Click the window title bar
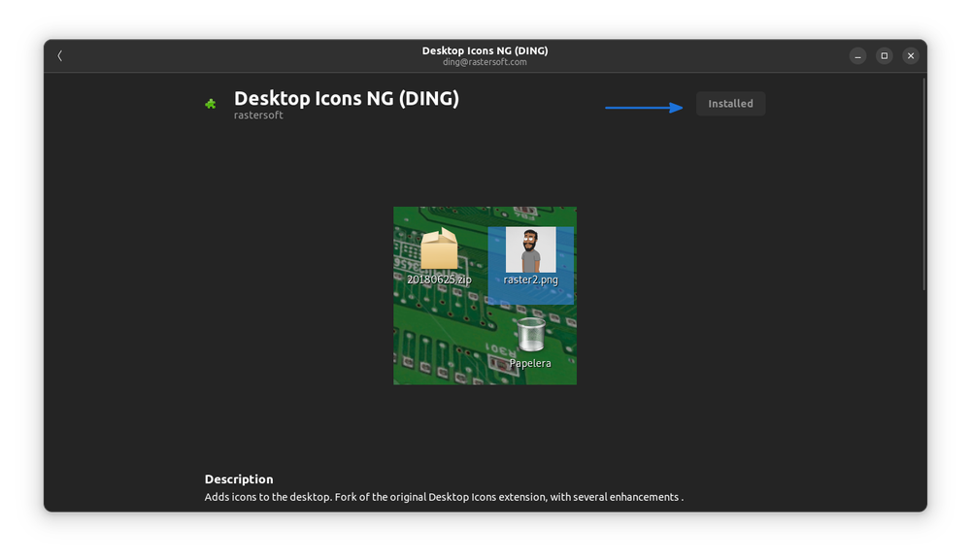Screen dimensions: 971x560 tap(485, 49)
